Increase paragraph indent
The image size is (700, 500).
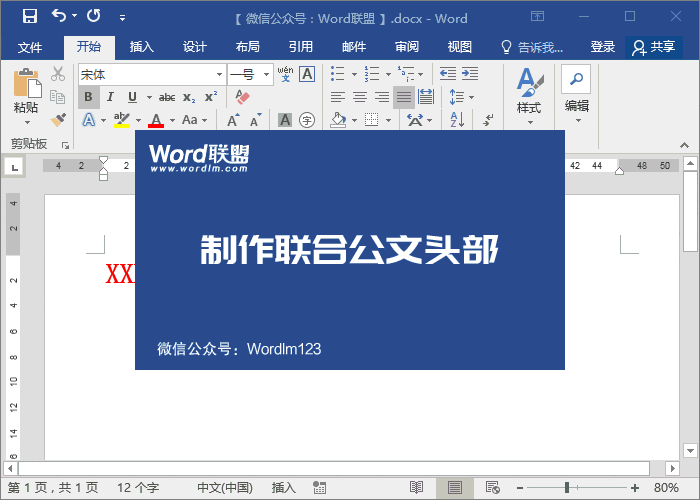coord(470,73)
